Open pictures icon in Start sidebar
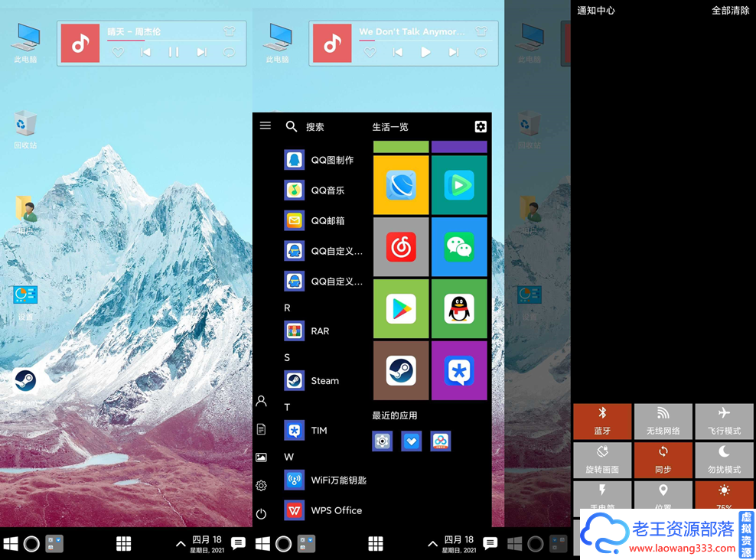 (x=262, y=457)
